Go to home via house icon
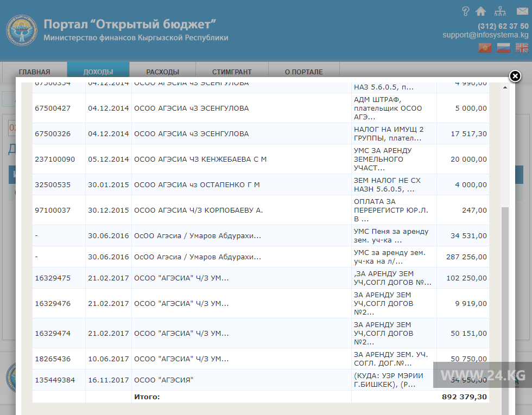 pos(481,11)
